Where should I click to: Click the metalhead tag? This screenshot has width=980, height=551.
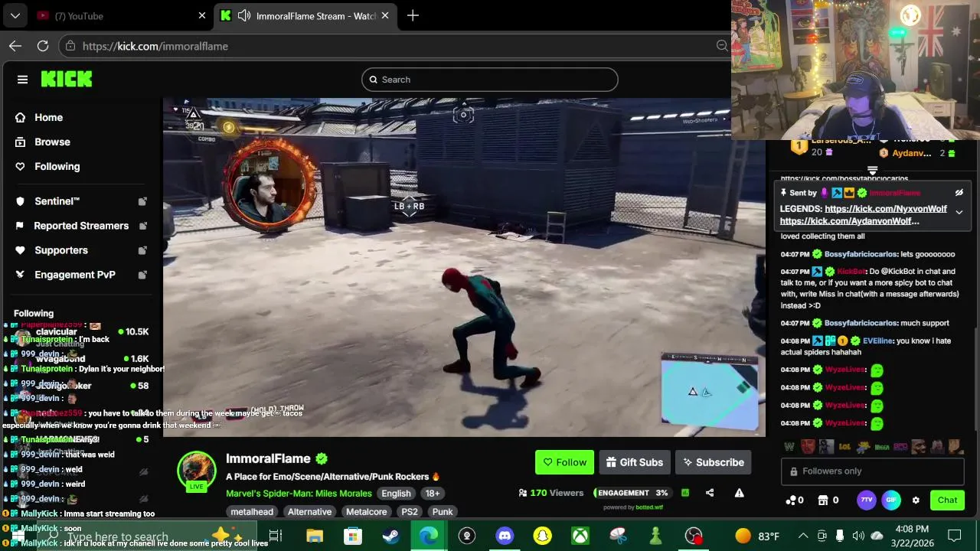tap(252, 512)
